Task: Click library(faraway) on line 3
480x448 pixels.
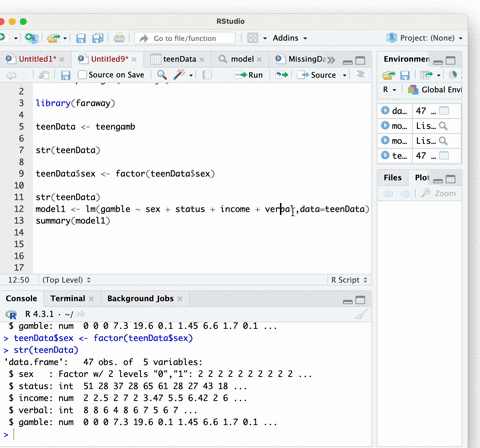Action: (75, 103)
